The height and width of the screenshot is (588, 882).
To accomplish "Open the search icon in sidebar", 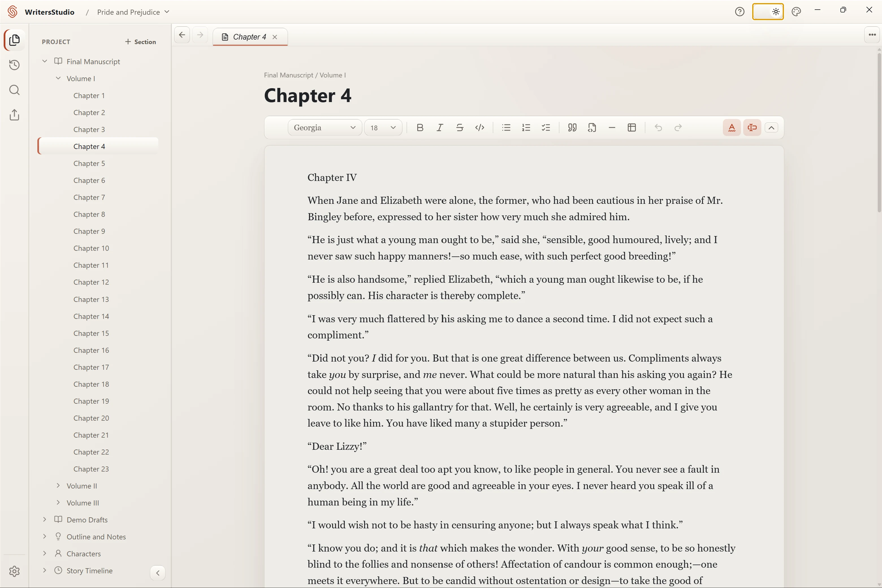I will [14, 90].
